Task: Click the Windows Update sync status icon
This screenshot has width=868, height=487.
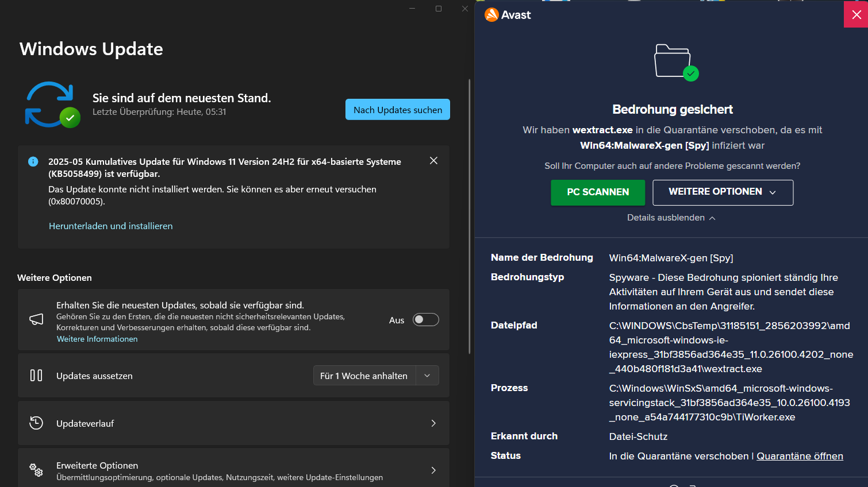Action: (52, 105)
